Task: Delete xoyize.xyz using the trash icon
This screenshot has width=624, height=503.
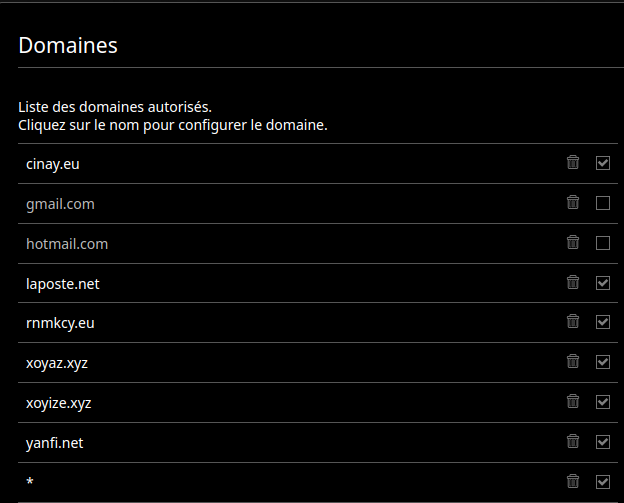Action: (x=573, y=402)
